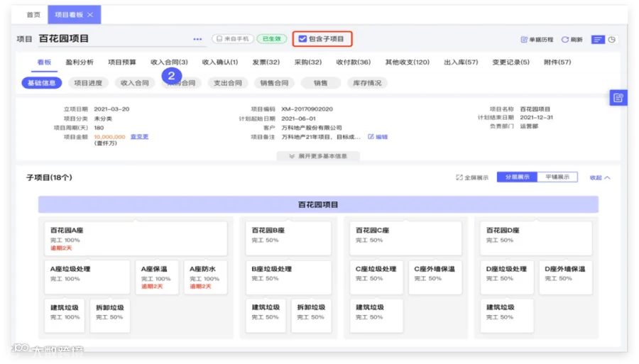This screenshot has height=364, width=639.
Task: Click the 全屏展示 fullscreen icon
Action: click(459, 177)
